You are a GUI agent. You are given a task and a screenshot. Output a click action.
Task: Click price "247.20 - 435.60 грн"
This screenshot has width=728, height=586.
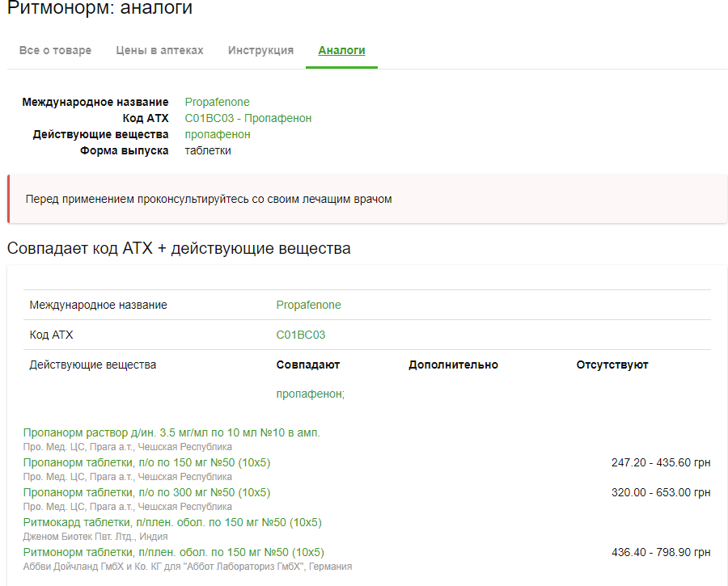[661, 462]
